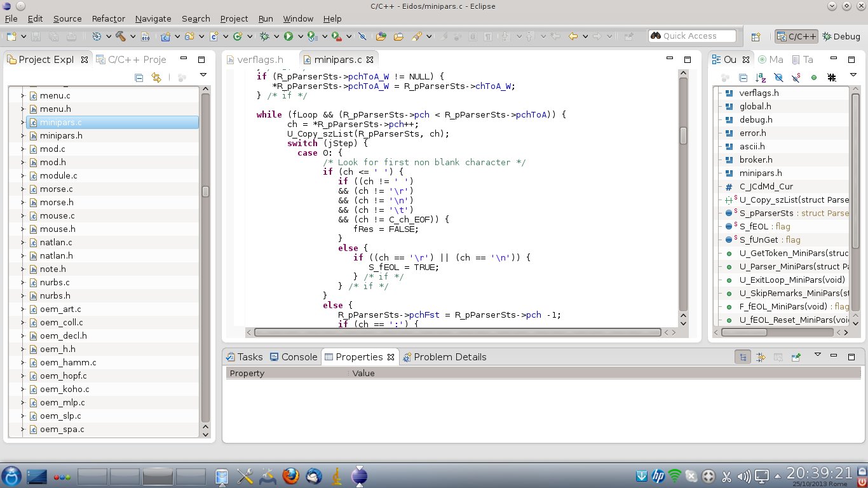Toggle alphabetical sort in Outline

pyautogui.click(x=761, y=78)
